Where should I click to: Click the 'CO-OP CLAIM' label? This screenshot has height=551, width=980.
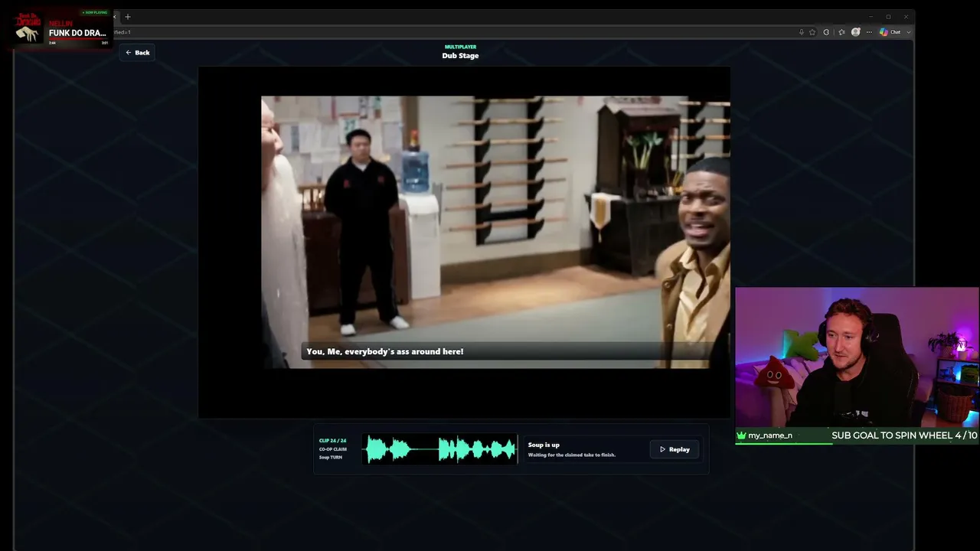tap(333, 449)
